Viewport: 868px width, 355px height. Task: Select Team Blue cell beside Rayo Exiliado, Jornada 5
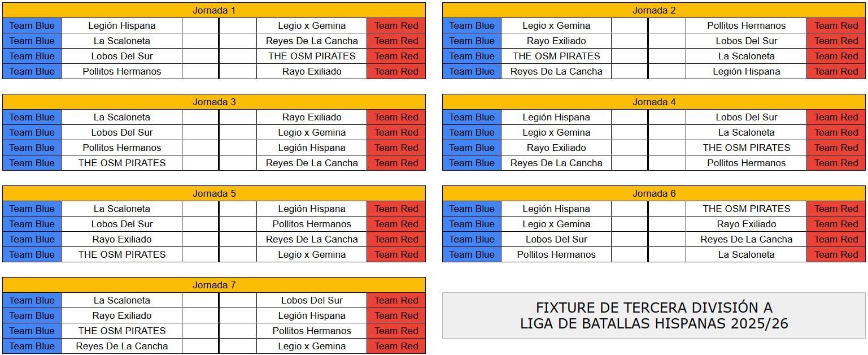32,239
